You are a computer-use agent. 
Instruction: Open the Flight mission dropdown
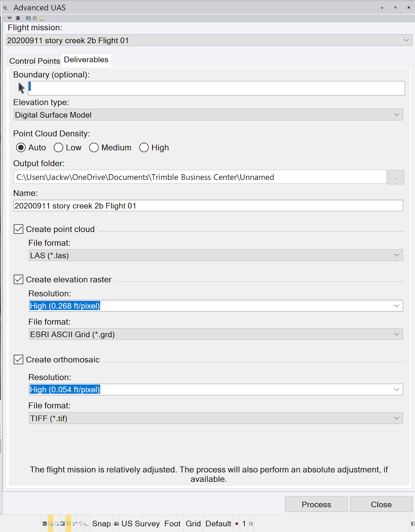pos(209,40)
